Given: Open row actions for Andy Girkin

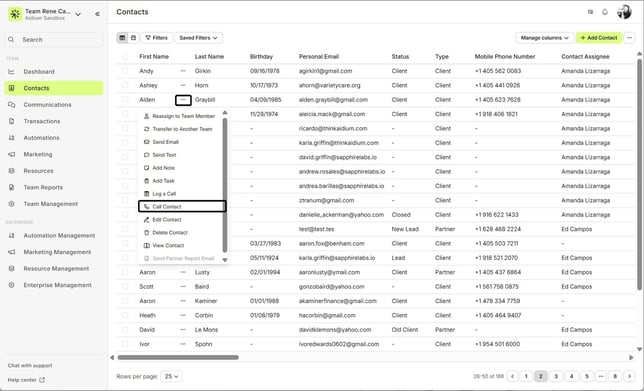Looking at the screenshot, I should coord(183,71).
